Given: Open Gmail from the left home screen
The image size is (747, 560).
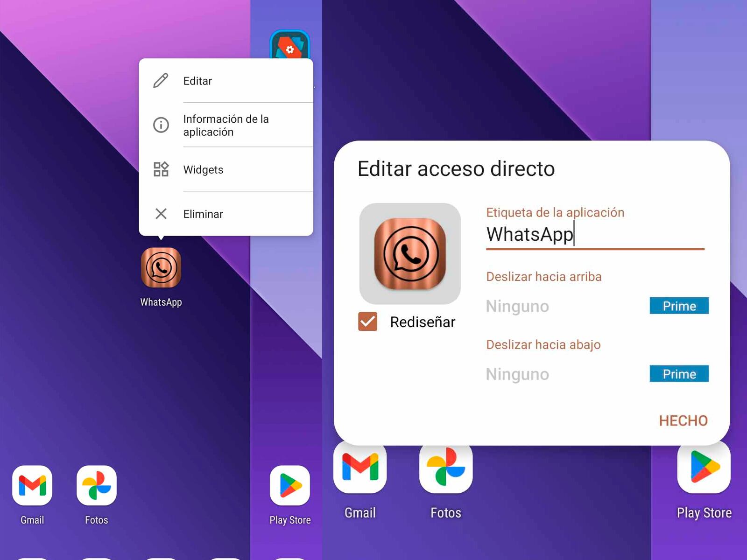Looking at the screenshot, I should (x=31, y=485).
